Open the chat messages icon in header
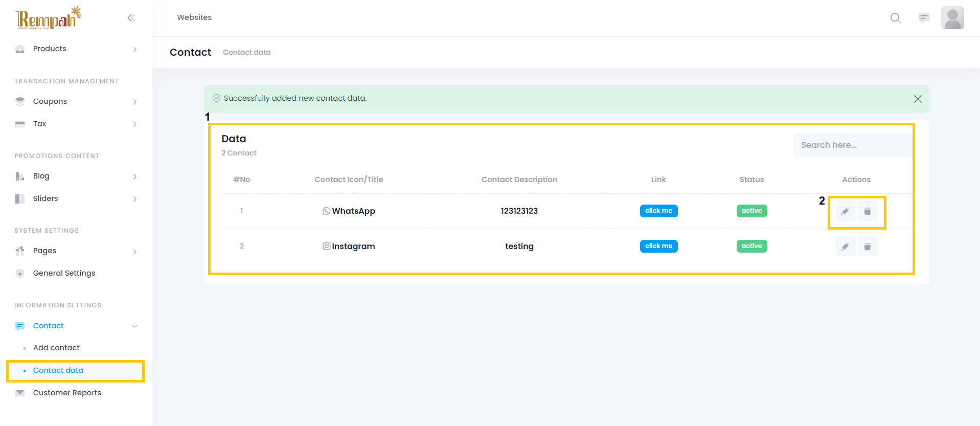980x426 pixels. point(924,18)
